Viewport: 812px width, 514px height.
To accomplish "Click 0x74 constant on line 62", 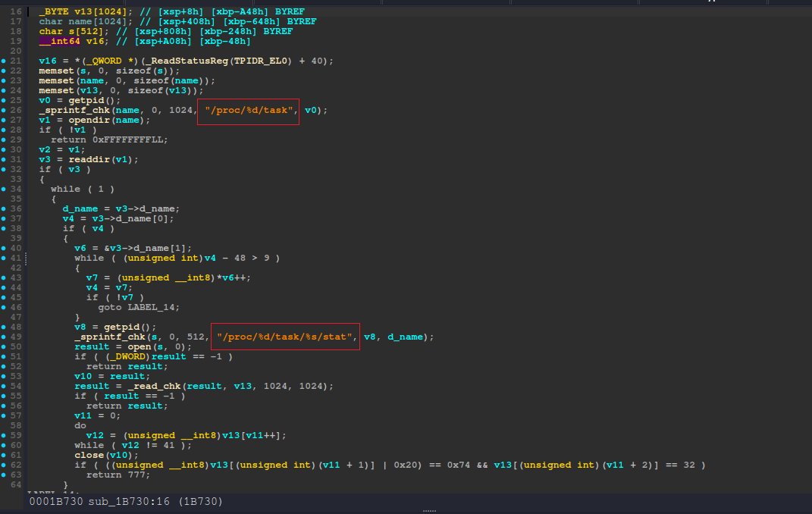I will coord(458,465).
